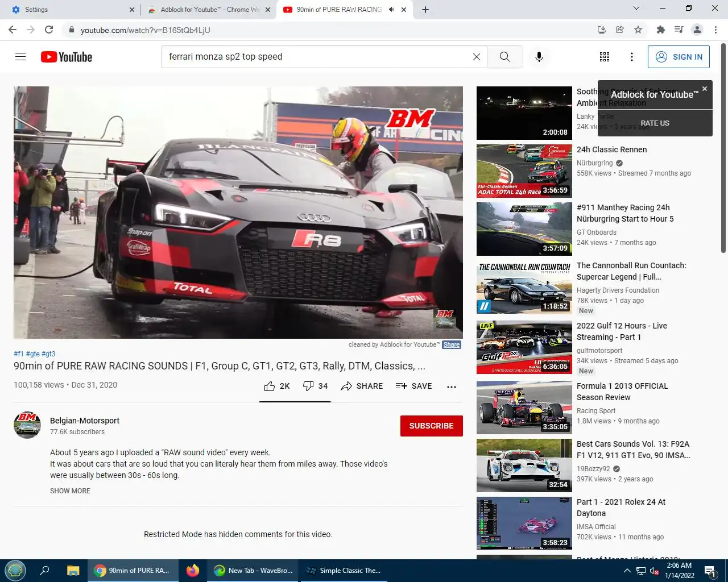Install app icon in address bar

coord(601,30)
